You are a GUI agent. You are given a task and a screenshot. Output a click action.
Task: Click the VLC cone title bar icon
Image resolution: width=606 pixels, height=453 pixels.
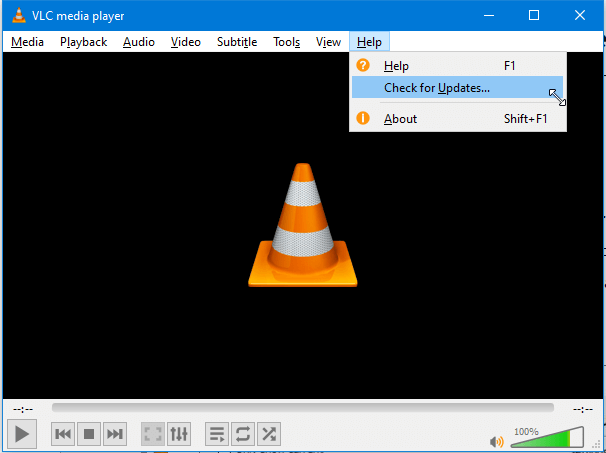tap(19, 15)
